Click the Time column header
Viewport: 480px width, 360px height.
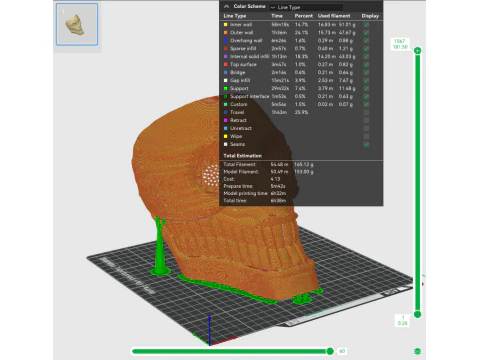point(277,16)
